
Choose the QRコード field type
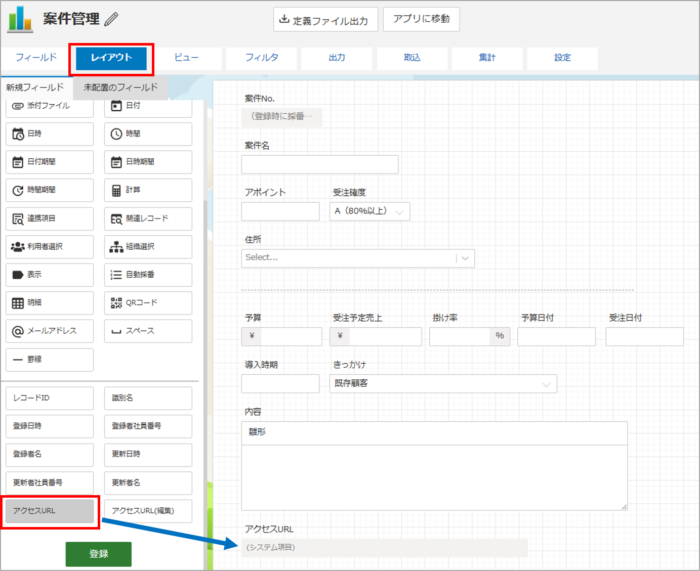click(x=148, y=303)
